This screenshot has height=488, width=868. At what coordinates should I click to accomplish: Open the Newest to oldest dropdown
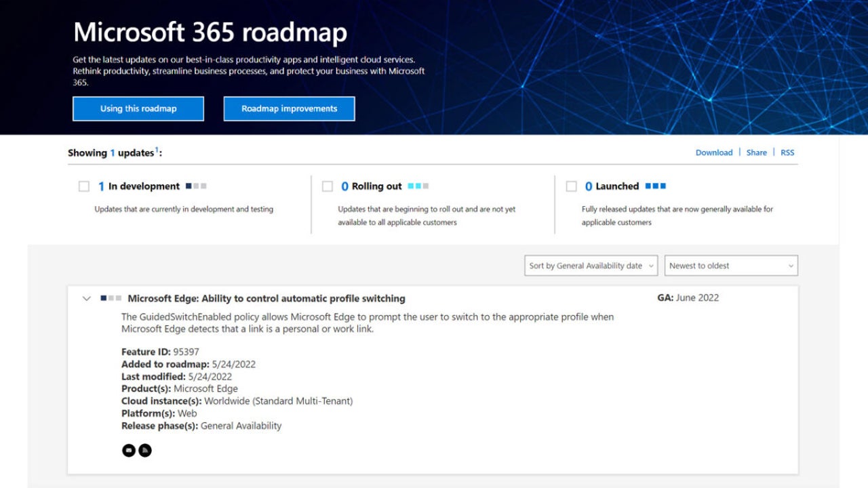730,266
